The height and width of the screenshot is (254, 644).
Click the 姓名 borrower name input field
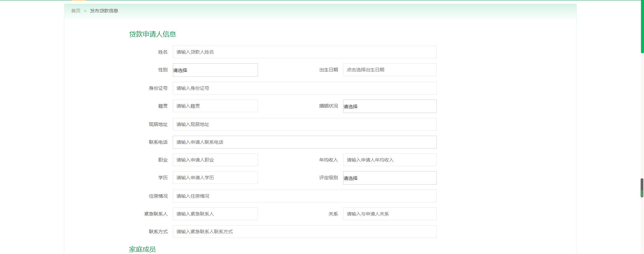point(304,52)
